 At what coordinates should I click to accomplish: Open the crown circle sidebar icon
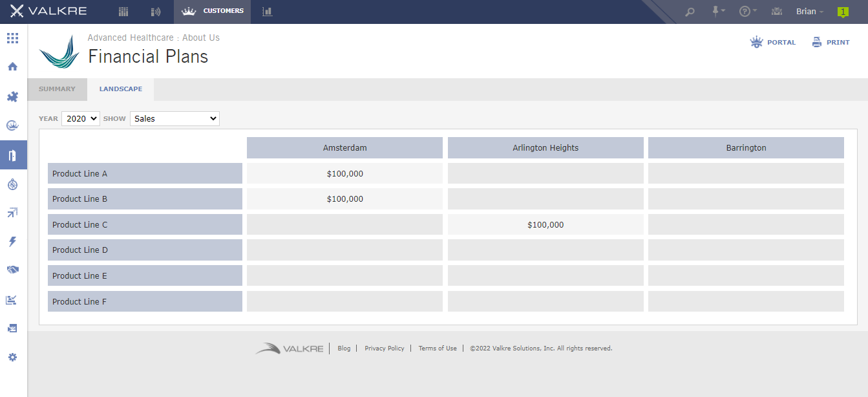(13, 125)
